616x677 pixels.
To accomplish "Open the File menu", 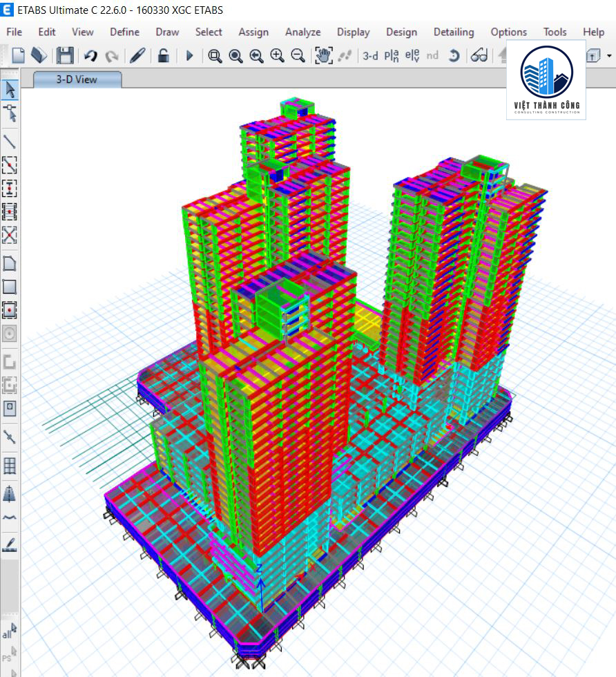I will [x=15, y=32].
